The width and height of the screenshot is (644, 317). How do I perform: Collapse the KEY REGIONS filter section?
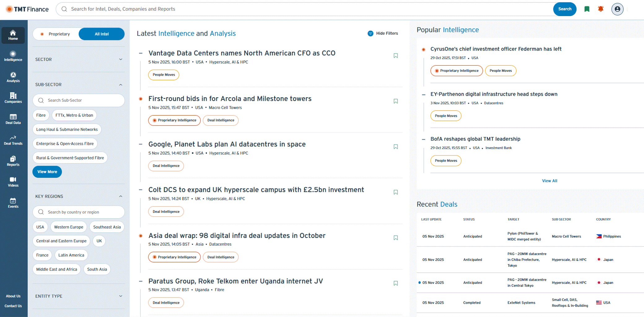(120, 196)
